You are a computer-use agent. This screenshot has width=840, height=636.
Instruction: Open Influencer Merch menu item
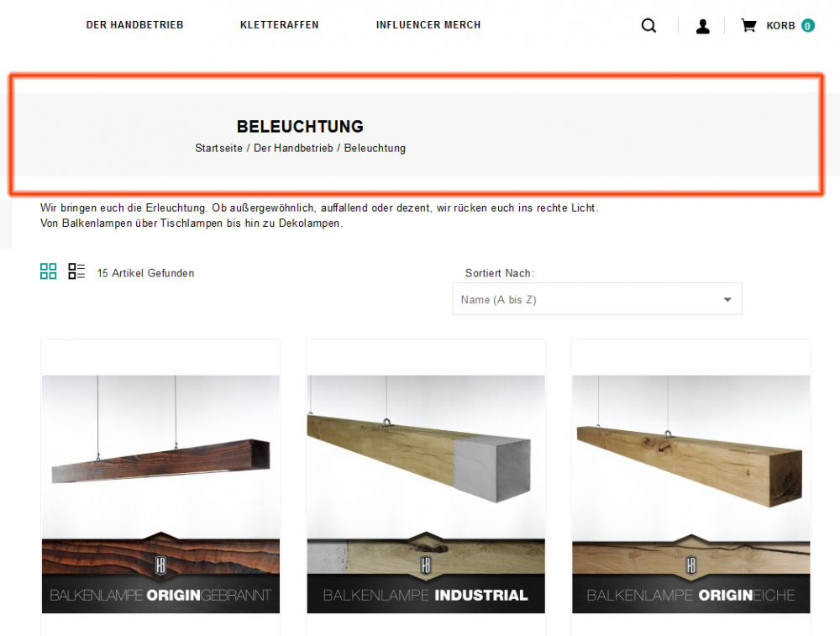click(428, 25)
